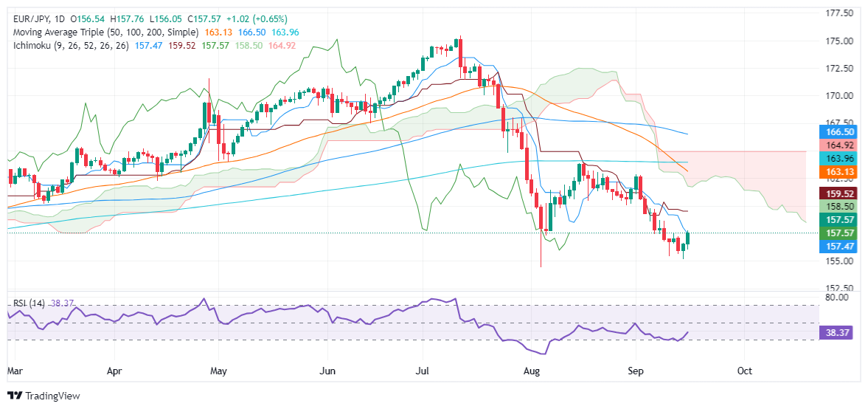Click the TradingView brand text
This screenshot has width=868, height=409.
click(x=52, y=396)
